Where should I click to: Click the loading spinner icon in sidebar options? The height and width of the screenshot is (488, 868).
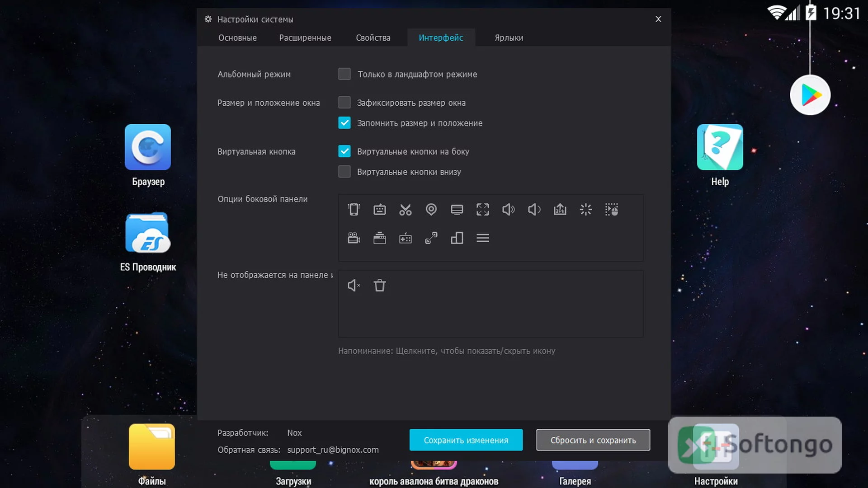click(586, 210)
